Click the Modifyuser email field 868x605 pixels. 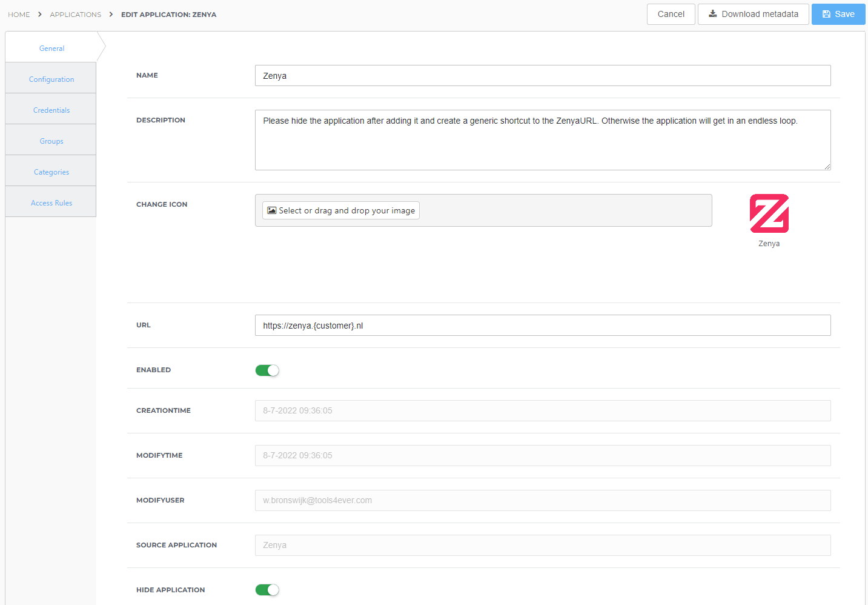point(543,500)
